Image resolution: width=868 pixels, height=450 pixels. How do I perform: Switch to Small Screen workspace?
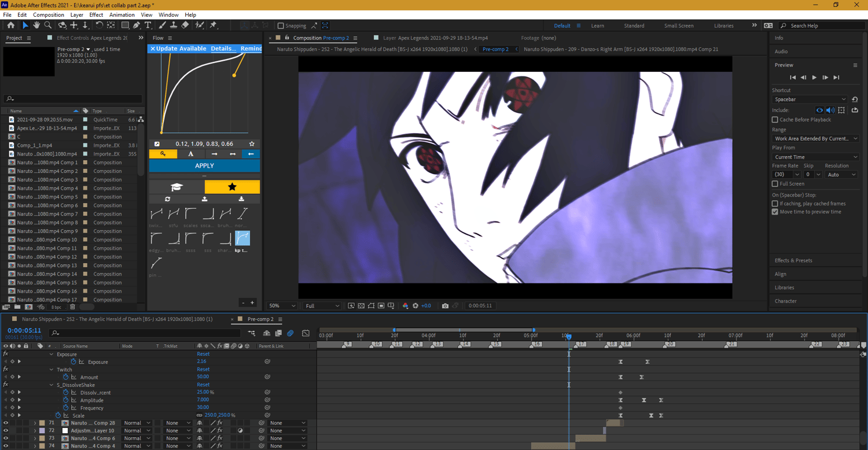click(x=678, y=26)
